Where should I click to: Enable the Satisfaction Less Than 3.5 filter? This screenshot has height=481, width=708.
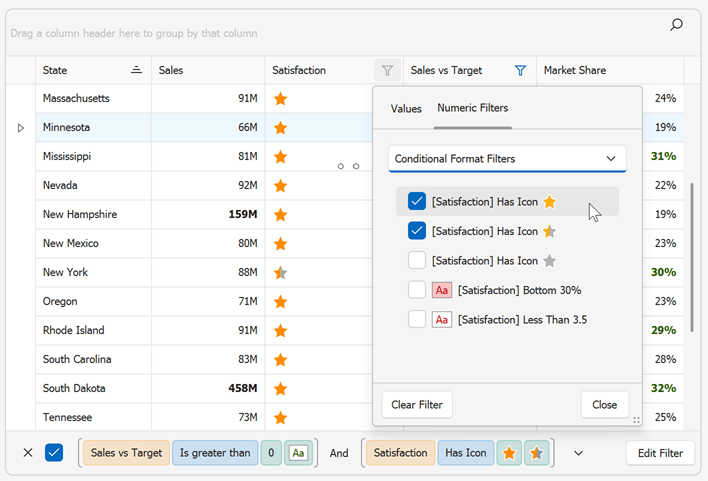pyautogui.click(x=417, y=319)
